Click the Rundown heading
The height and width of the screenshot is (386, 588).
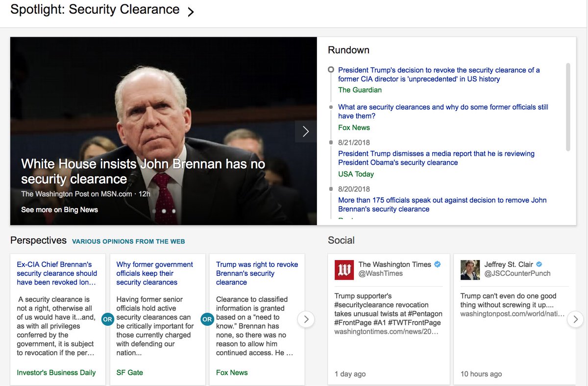click(348, 50)
